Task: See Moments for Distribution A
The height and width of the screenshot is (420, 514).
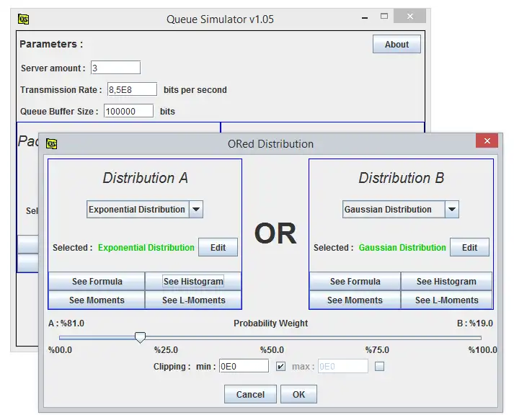Action: point(97,300)
